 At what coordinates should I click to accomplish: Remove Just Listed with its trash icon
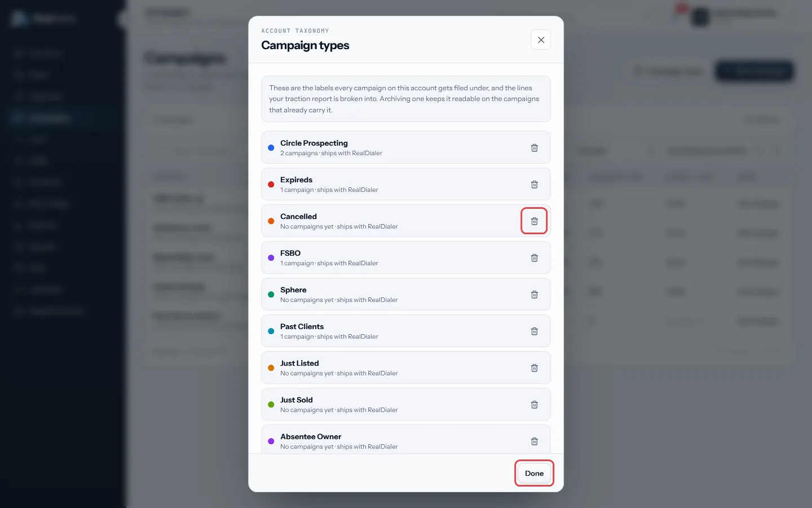point(534,368)
